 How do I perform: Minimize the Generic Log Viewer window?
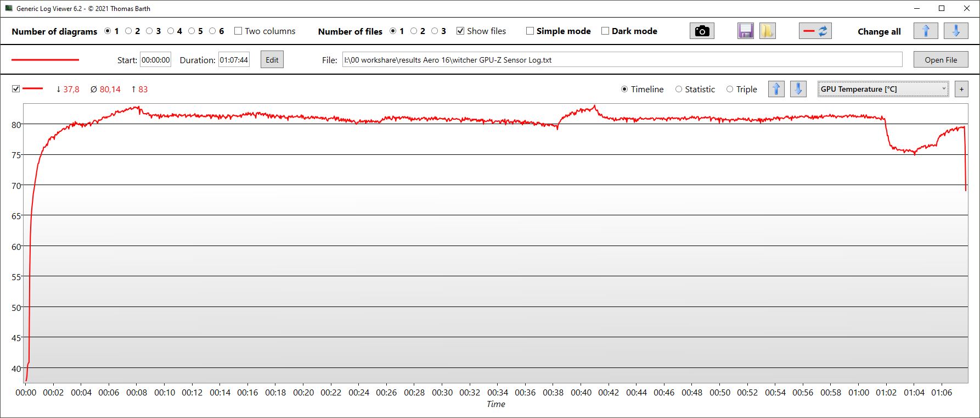coord(917,8)
